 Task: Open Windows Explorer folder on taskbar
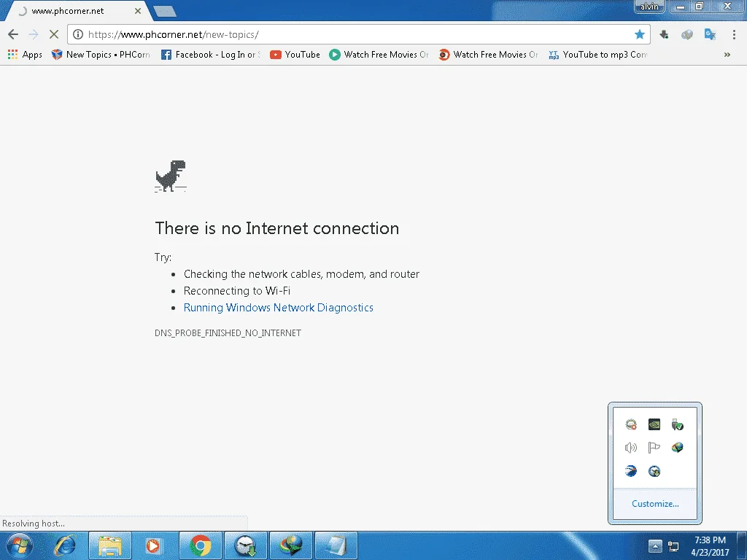tap(109, 545)
